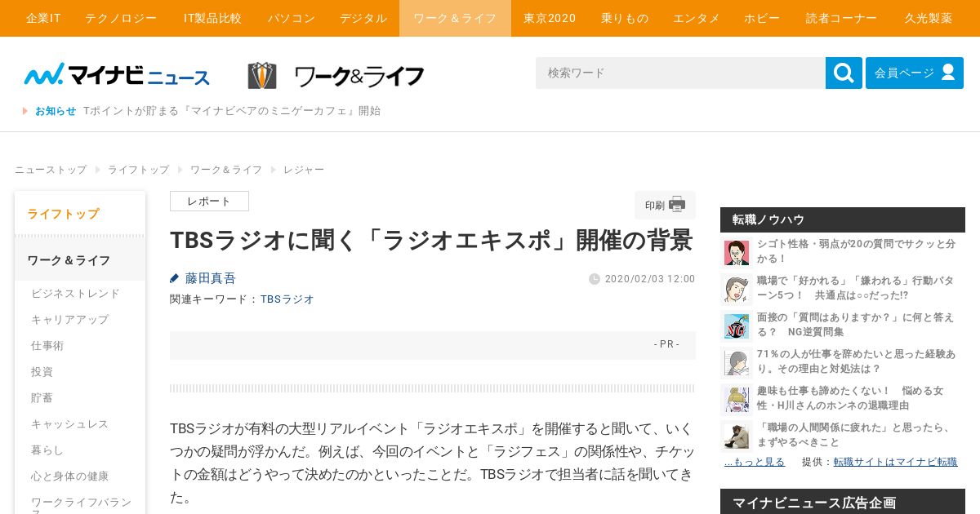Select the ワーク＆ライフ top menu tab

click(455, 18)
